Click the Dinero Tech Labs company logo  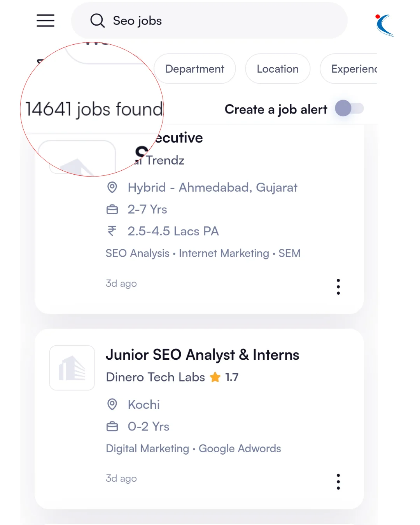coord(72,368)
